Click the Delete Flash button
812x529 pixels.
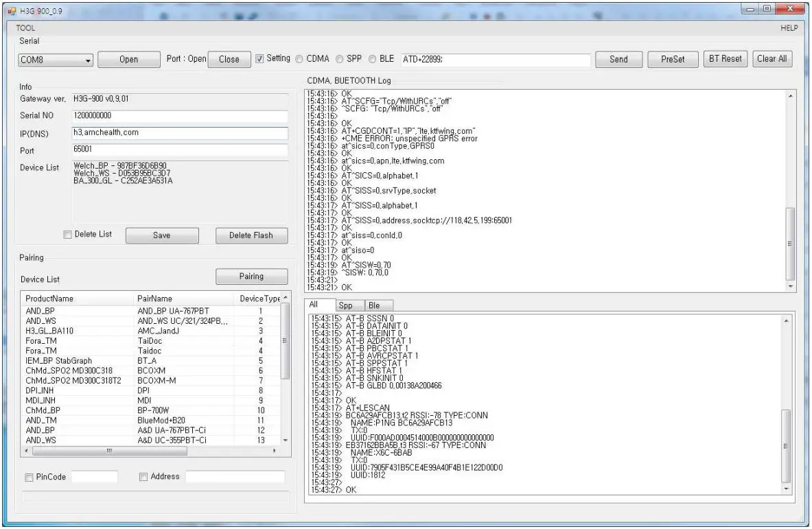click(x=250, y=235)
